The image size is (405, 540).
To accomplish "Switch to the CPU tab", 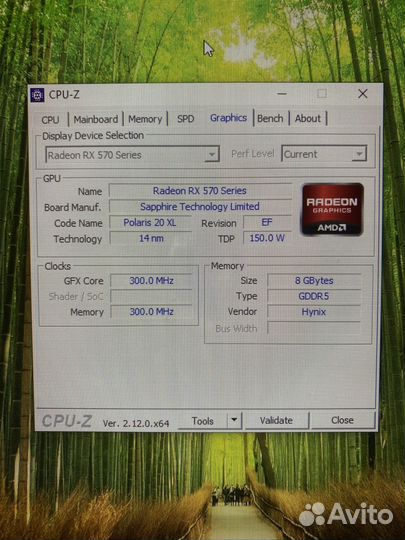I will click(50, 120).
